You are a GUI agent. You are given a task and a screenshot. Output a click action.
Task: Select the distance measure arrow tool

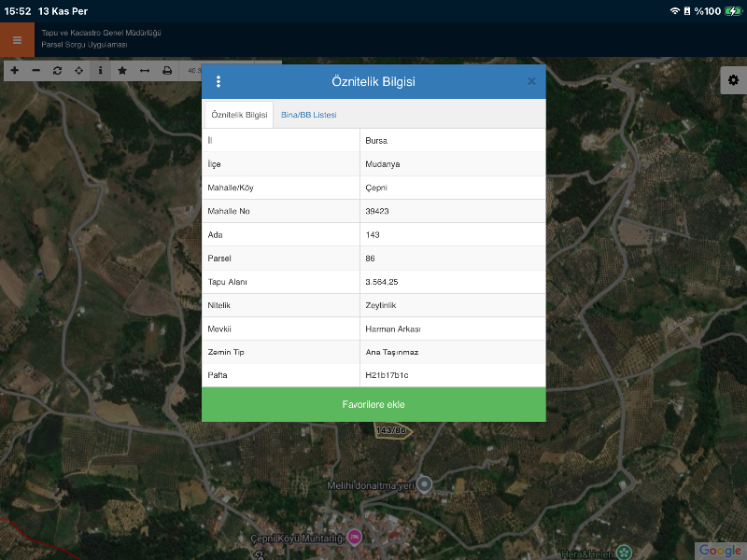click(145, 71)
